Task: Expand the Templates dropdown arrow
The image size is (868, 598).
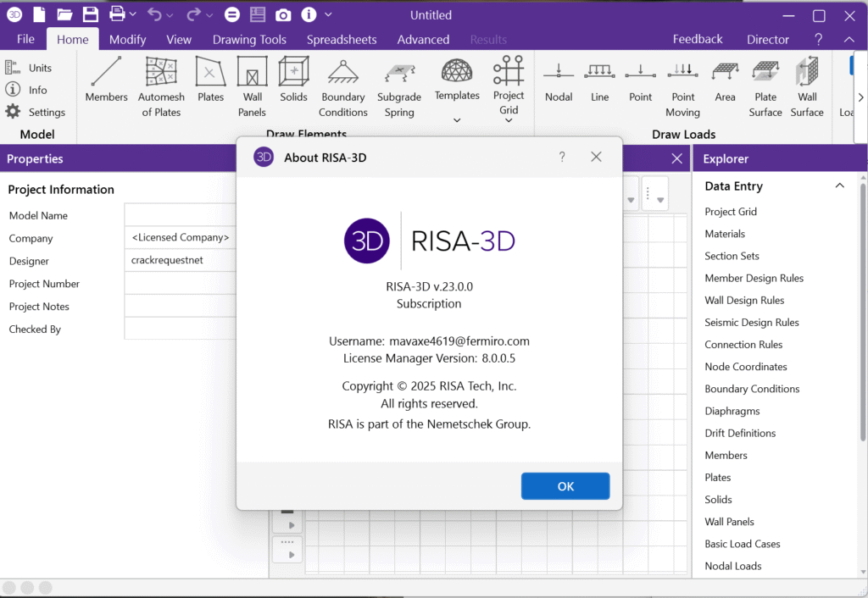Action: (457, 120)
